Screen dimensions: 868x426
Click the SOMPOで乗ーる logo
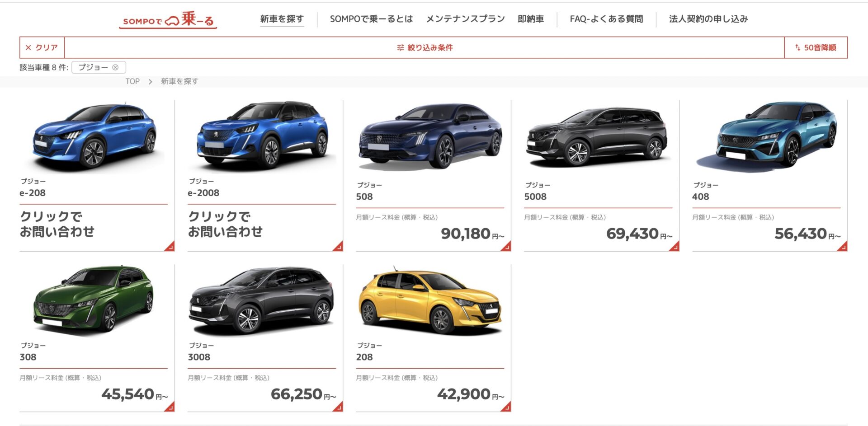click(168, 20)
